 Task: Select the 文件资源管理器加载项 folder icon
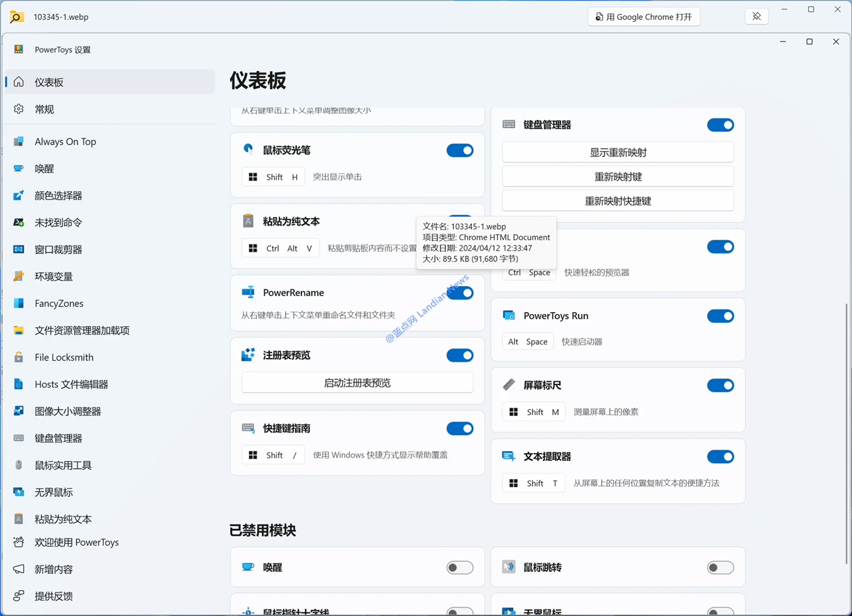19,331
